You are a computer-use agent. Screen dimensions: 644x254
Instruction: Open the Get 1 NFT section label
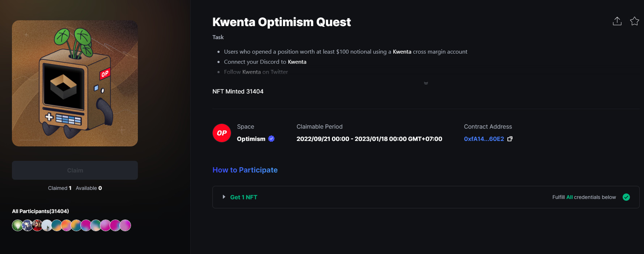(244, 197)
